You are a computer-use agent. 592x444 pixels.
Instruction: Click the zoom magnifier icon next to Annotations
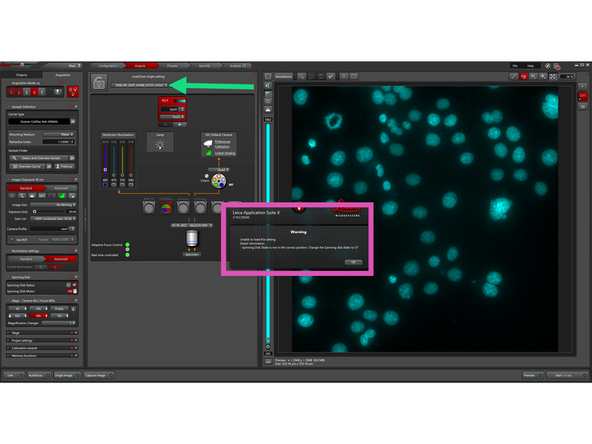[x=301, y=76]
